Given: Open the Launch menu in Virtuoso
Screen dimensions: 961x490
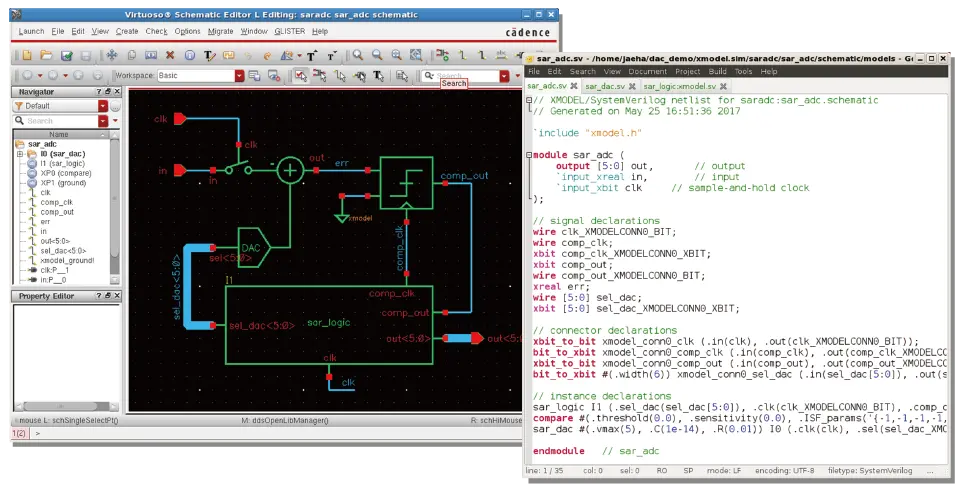Looking at the screenshot, I should pyautogui.click(x=31, y=31).
